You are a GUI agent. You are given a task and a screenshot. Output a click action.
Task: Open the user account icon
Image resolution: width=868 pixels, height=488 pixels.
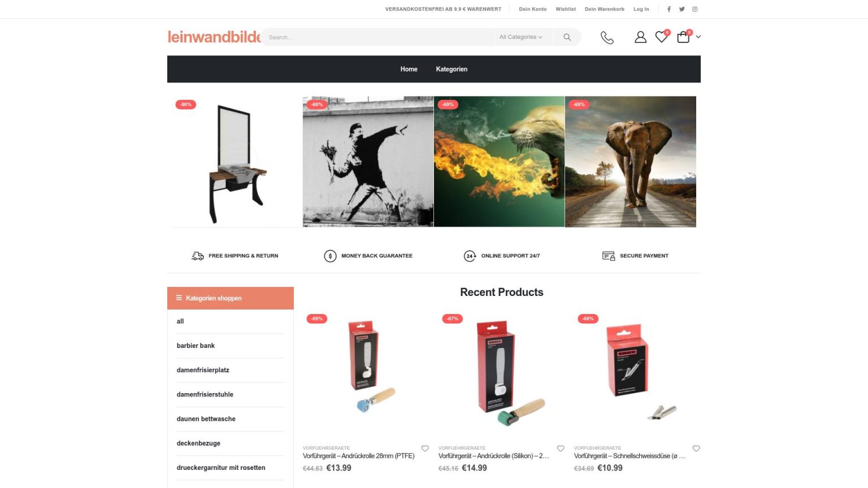640,37
